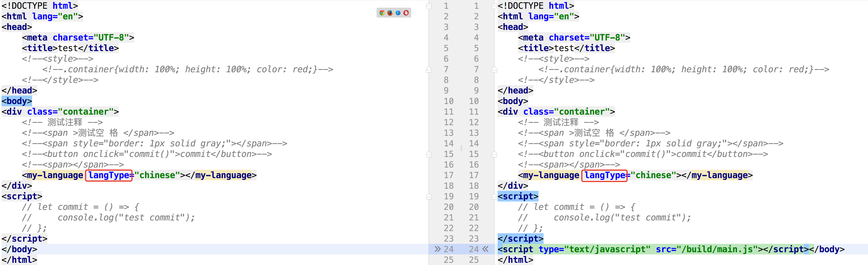This screenshot has width=868, height=265.
Task: Collapse the right script block at line 19
Action: click(x=494, y=196)
